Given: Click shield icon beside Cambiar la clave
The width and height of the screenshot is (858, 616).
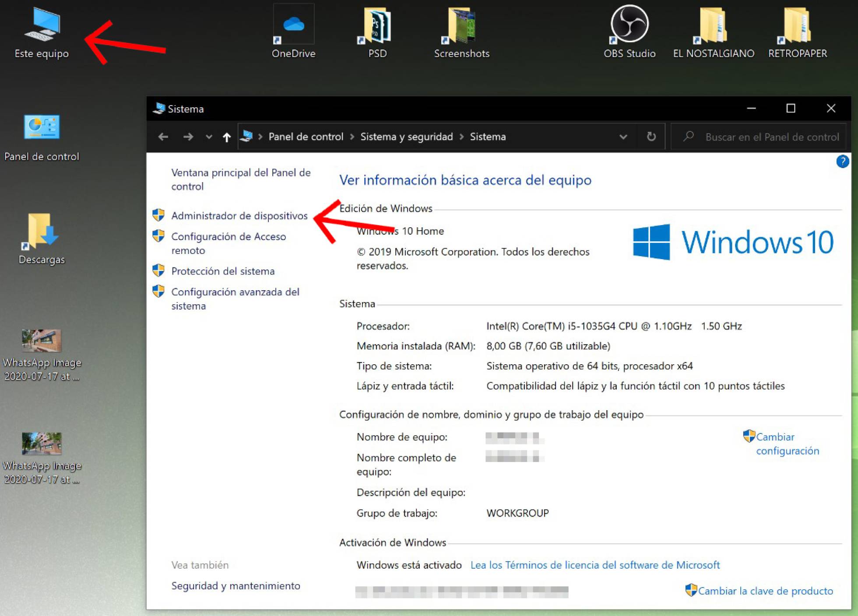Looking at the screenshot, I should point(691,590).
